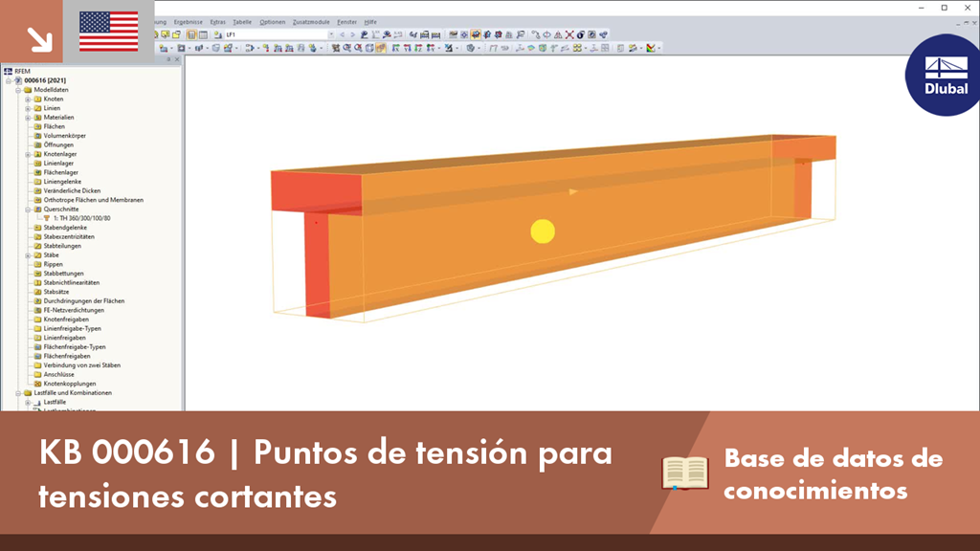Toggle the table view icon in toolbar
980x551 pixels.
(x=203, y=35)
